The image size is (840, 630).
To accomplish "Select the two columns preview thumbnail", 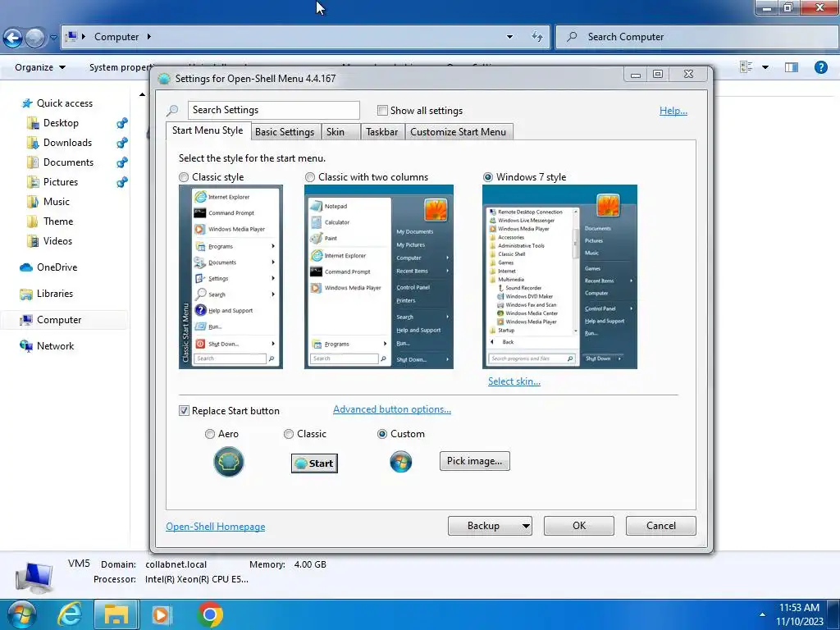I will [379, 277].
